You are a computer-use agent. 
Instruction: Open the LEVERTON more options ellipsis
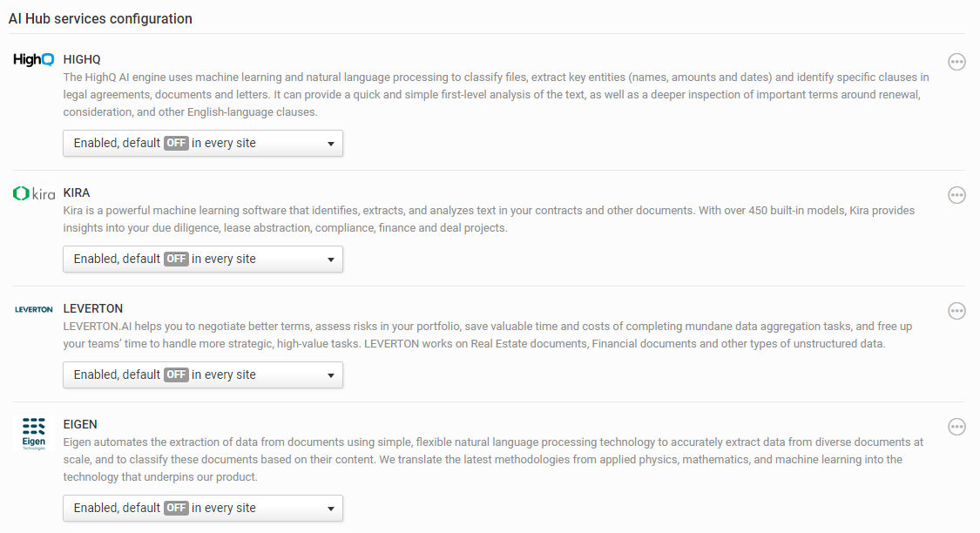tap(956, 311)
